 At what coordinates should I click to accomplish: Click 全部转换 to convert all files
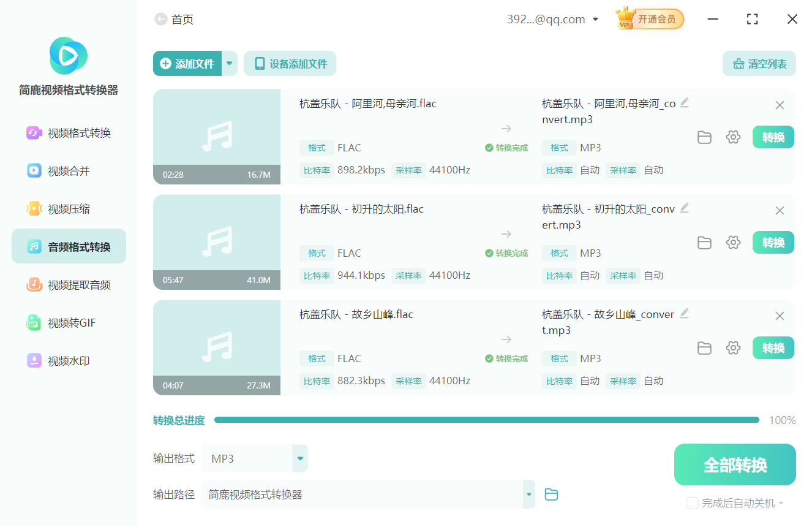click(735, 464)
